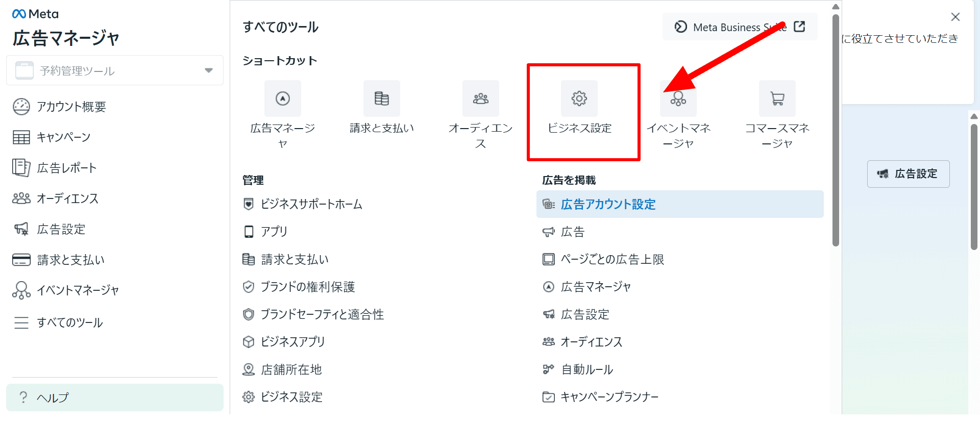The width and height of the screenshot is (980, 448).
Task: Click the 自動ルール icon
Action: [549, 369]
